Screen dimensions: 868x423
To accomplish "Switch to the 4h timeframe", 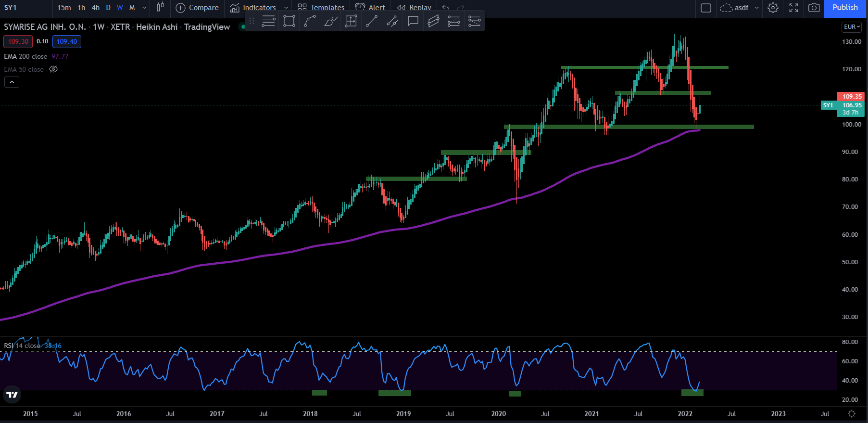I will click(x=96, y=8).
